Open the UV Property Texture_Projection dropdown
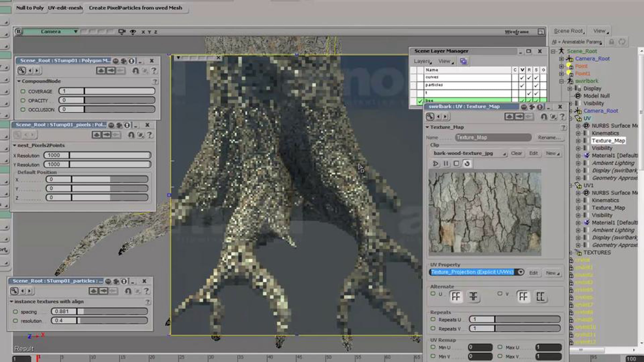This screenshot has width=644, height=362. point(521,272)
